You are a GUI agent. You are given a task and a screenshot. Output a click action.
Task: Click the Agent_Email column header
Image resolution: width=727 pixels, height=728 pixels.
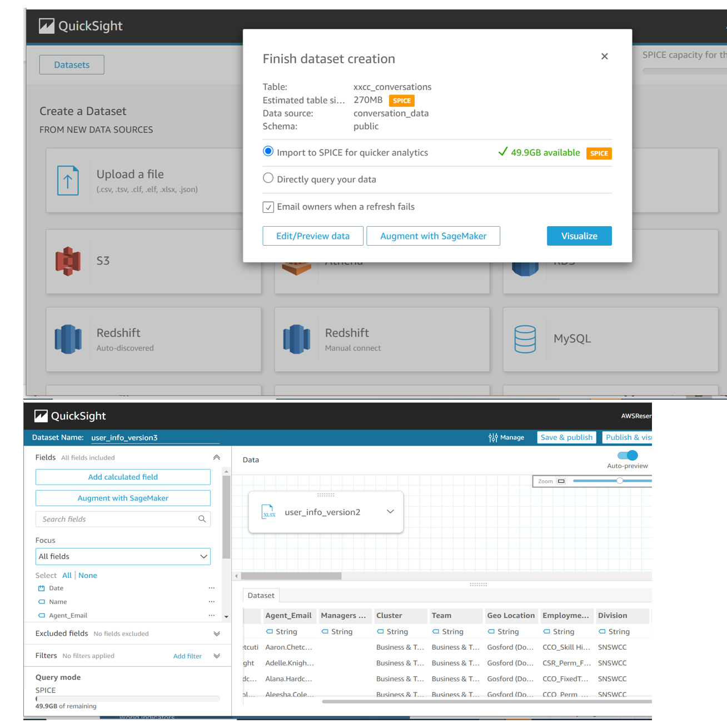pyautogui.click(x=288, y=616)
